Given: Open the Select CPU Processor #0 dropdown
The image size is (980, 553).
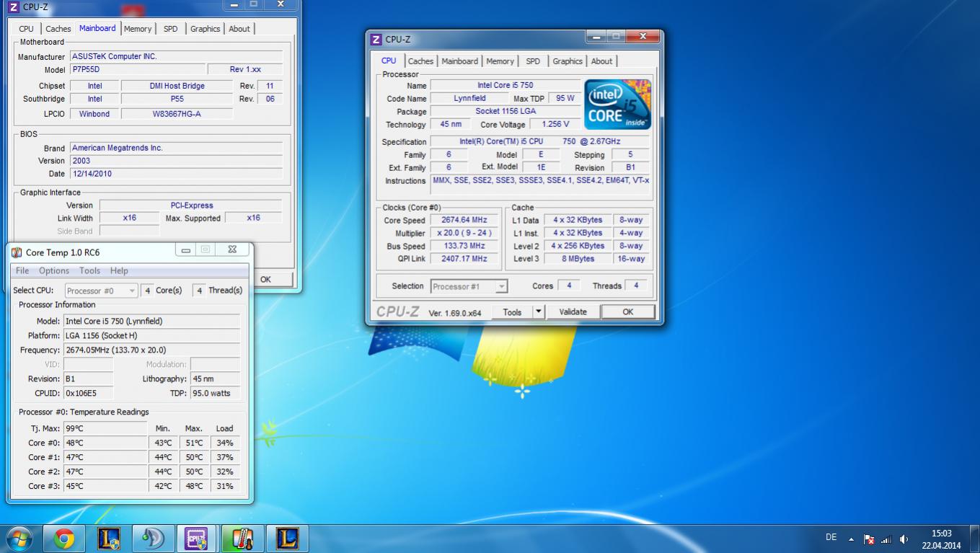Looking at the screenshot, I should 101,291.
